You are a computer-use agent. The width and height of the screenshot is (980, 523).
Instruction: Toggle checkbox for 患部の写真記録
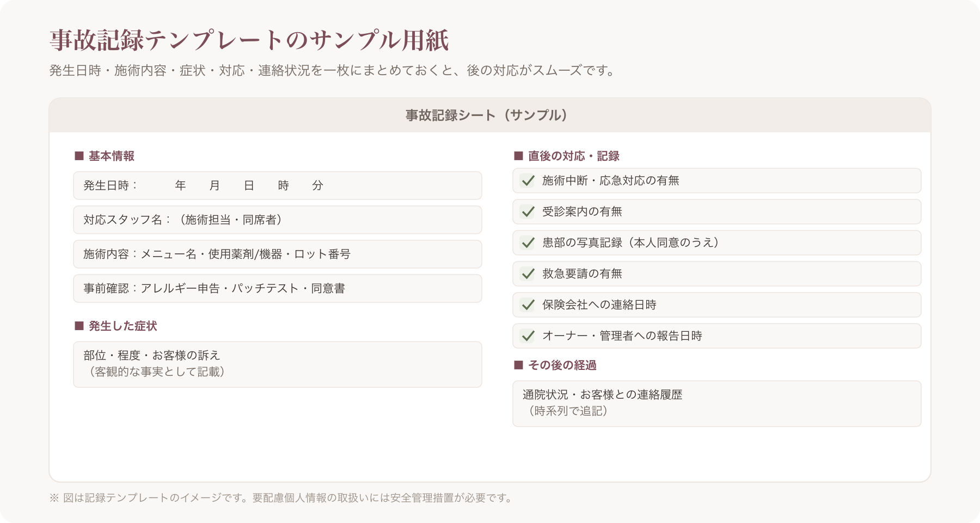[528, 242]
